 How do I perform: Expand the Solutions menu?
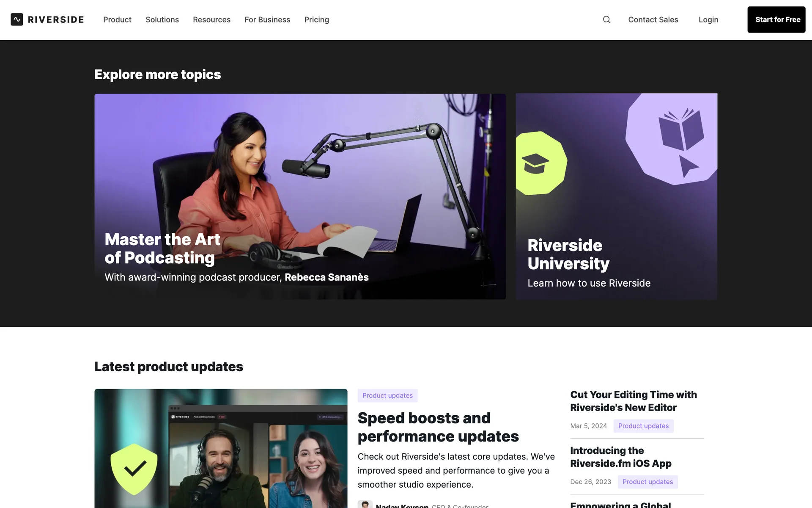[162, 19]
